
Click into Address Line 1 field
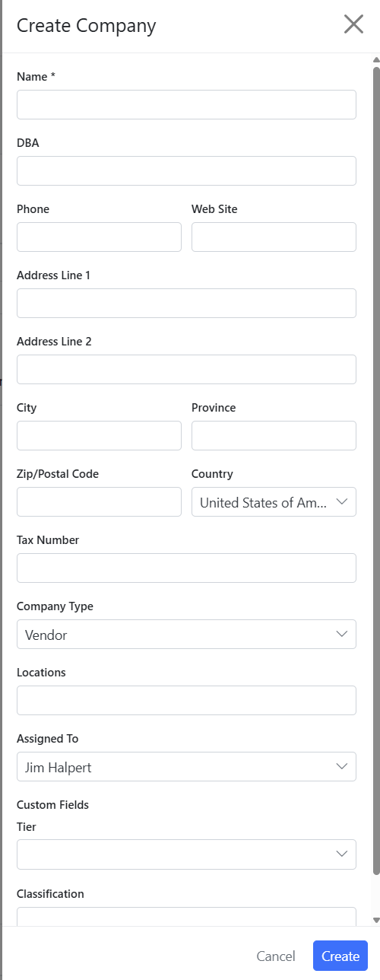coord(186,303)
